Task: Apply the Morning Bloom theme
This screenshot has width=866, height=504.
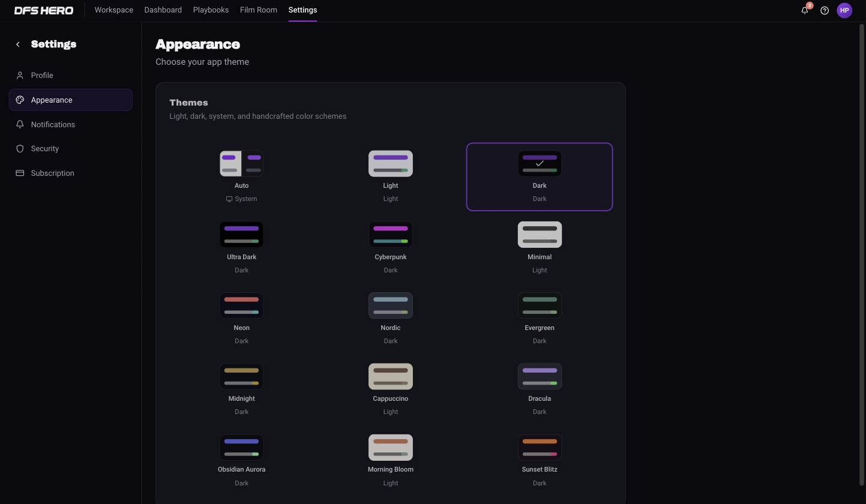Action: point(391,461)
